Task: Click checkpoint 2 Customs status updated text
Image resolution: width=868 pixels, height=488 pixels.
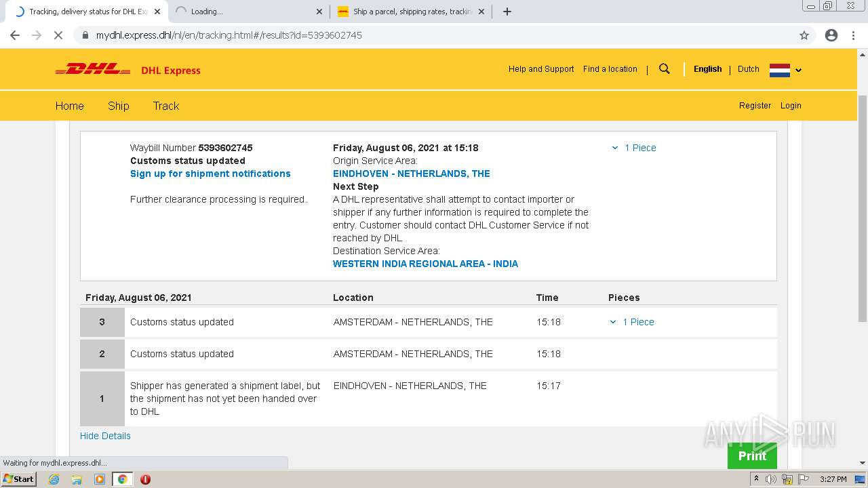Action: [x=182, y=354]
